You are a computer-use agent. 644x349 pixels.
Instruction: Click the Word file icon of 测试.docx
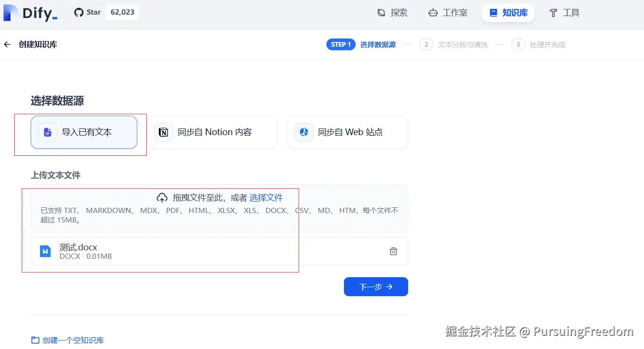tap(45, 251)
